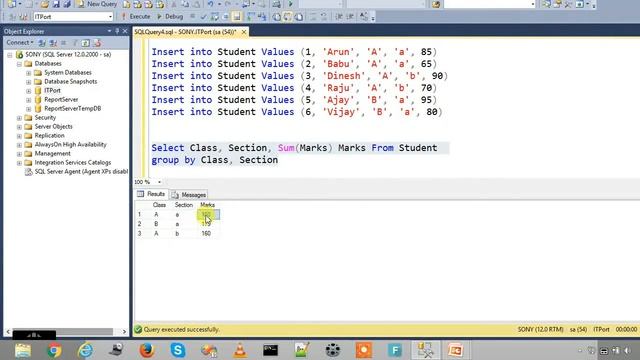Click the Disconnect icon in Object Explorer toolbar

point(53,42)
